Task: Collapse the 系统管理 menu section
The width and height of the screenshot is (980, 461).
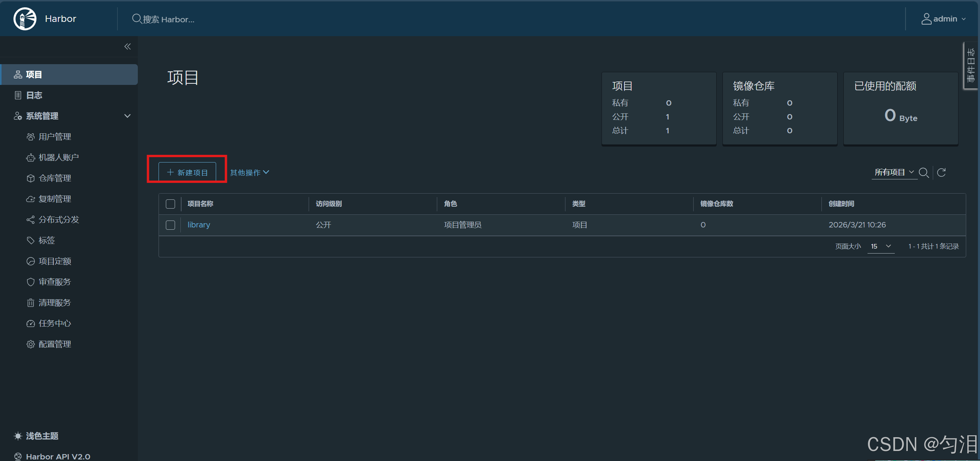Action: point(127,116)
